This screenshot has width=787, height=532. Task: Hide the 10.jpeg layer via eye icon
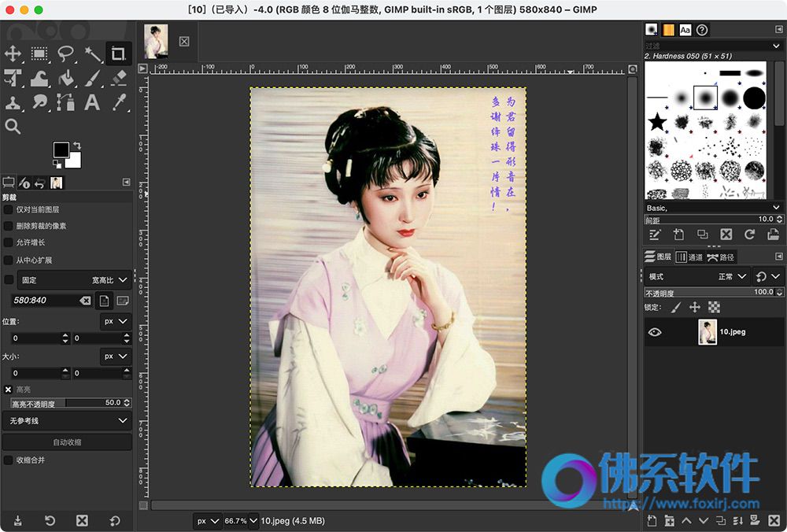point(655,332)
